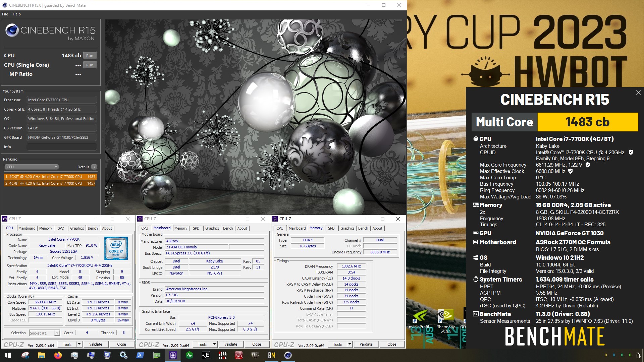Open the OC tool taskbar icon
Screen dimensions: 644x362
coord(255,355)
